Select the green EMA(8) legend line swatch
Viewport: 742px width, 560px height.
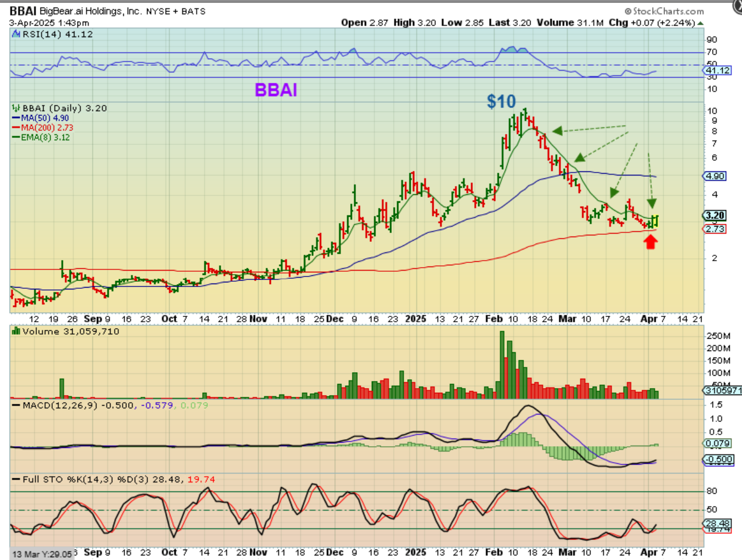coord(16,137)
